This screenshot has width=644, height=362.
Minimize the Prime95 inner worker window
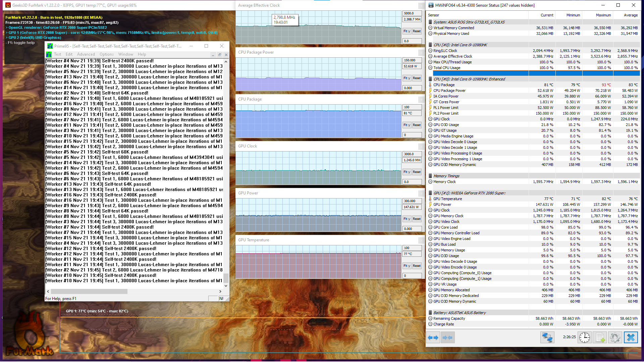213,55
